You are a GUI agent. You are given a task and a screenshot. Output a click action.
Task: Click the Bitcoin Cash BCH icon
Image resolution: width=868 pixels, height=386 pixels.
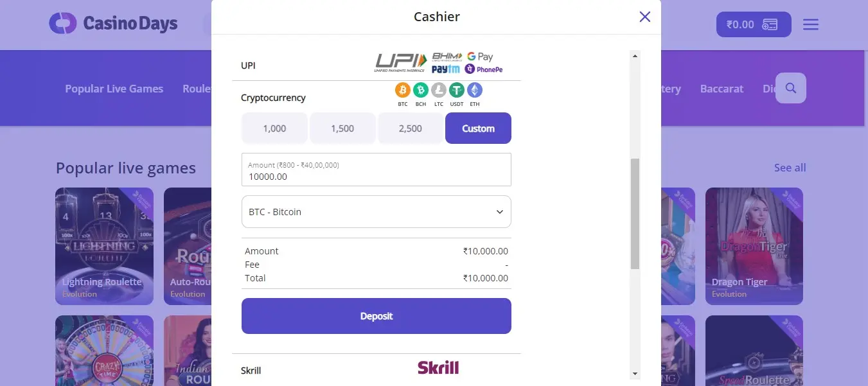point(421,90)
